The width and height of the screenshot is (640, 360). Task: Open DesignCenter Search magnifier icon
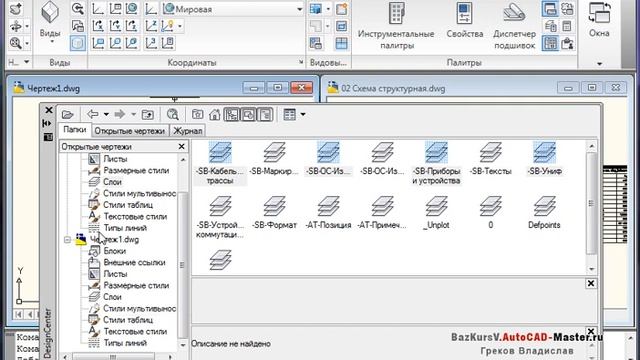tap(173, 115)
